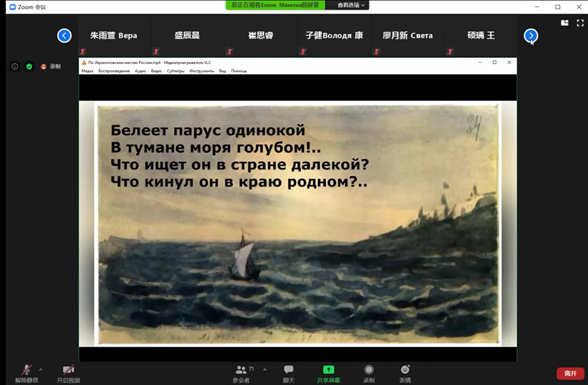Expand audio options caret beside 解除静音
Image resolution: width=588 pixels, height=385 pixels.
(41, 370)
